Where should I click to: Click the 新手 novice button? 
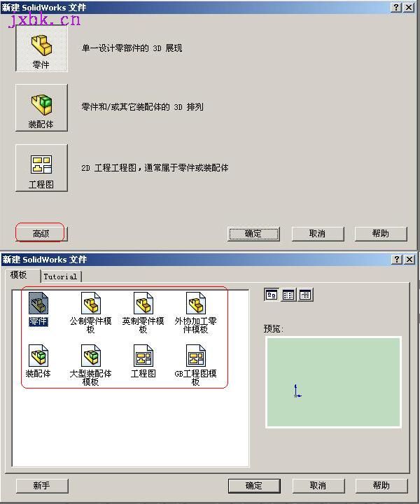pos(42,485)
